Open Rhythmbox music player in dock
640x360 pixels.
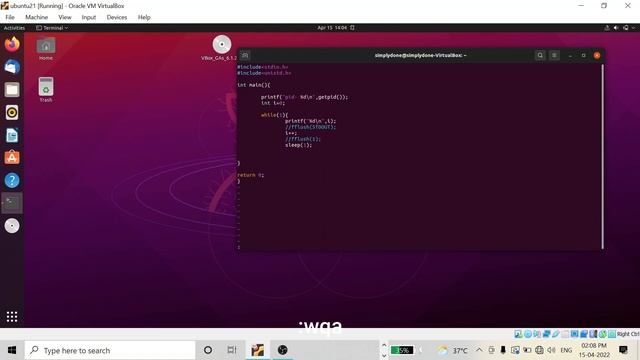(x=12, y=112)
